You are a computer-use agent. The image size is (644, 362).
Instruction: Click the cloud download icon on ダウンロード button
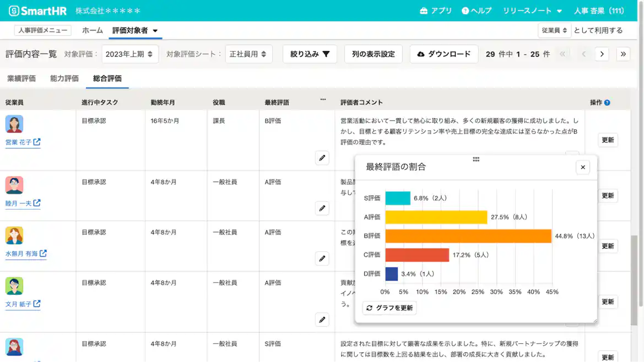pos(421,54)
